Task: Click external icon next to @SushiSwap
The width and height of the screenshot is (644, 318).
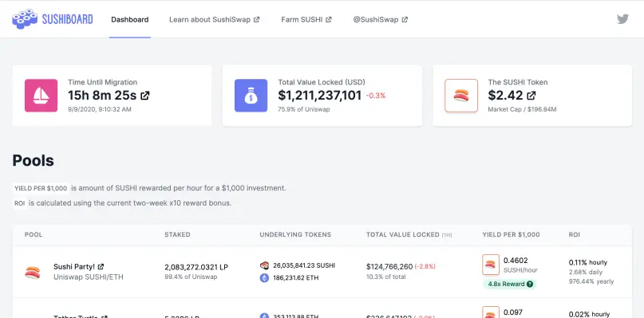Action: (405, 19)
